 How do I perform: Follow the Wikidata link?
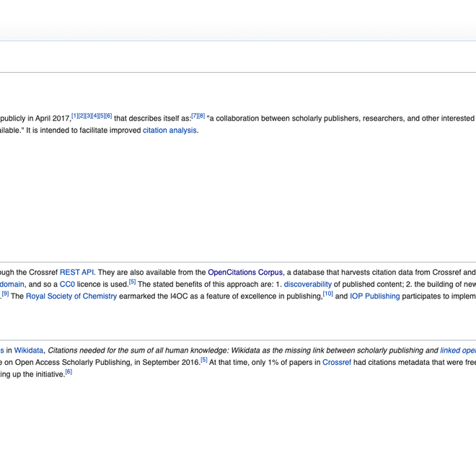tap(29, 351)
